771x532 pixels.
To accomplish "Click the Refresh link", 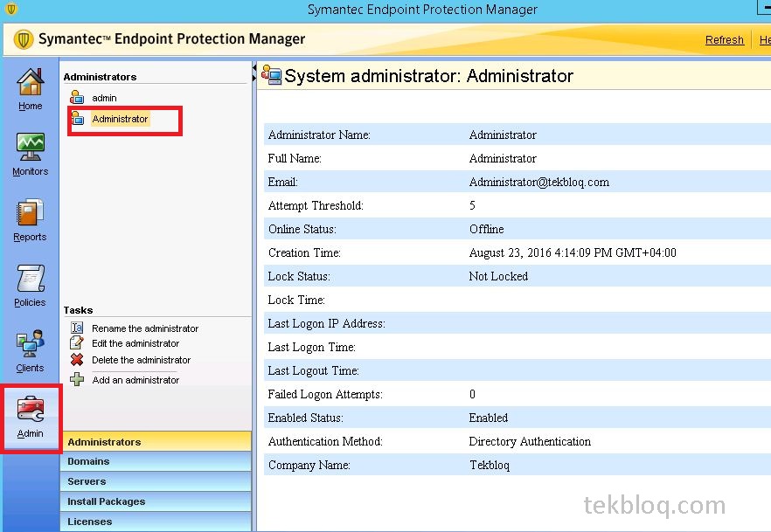I will point(725,40).
